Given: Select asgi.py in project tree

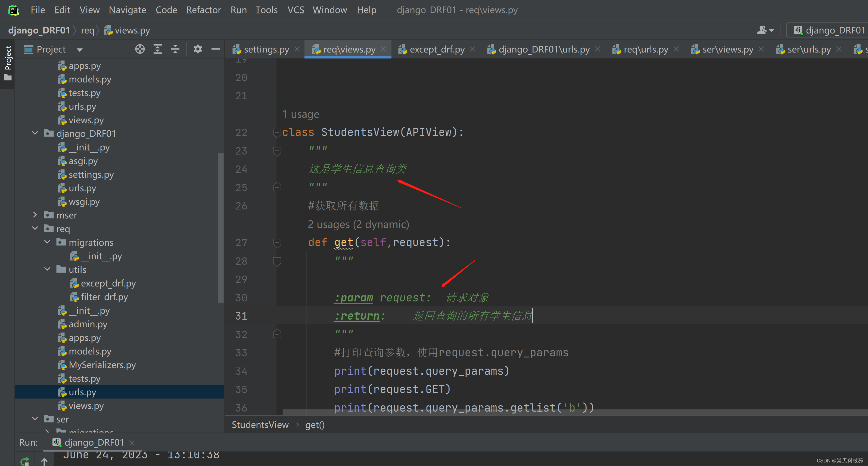Looking at the screenshot, I should tap(83, 161).
